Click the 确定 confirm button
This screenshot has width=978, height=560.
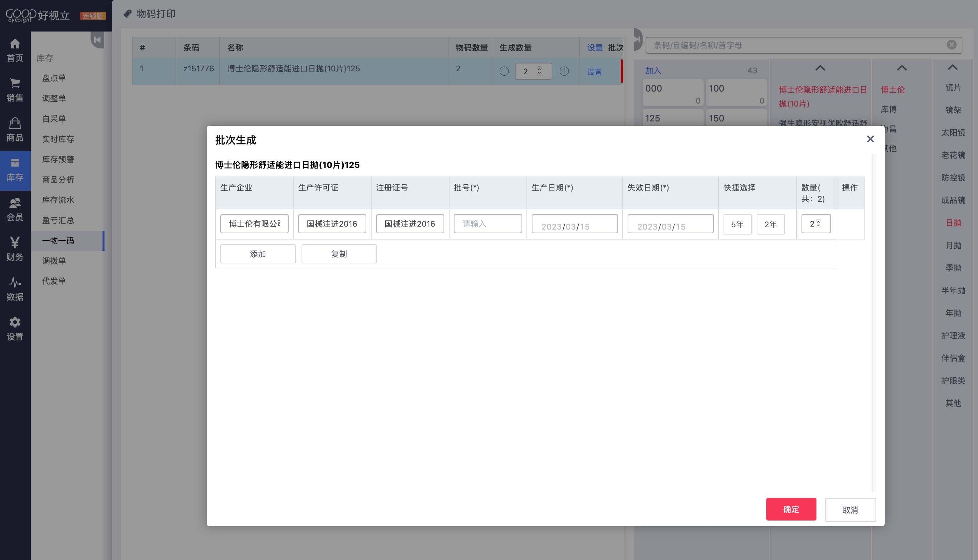791,509
